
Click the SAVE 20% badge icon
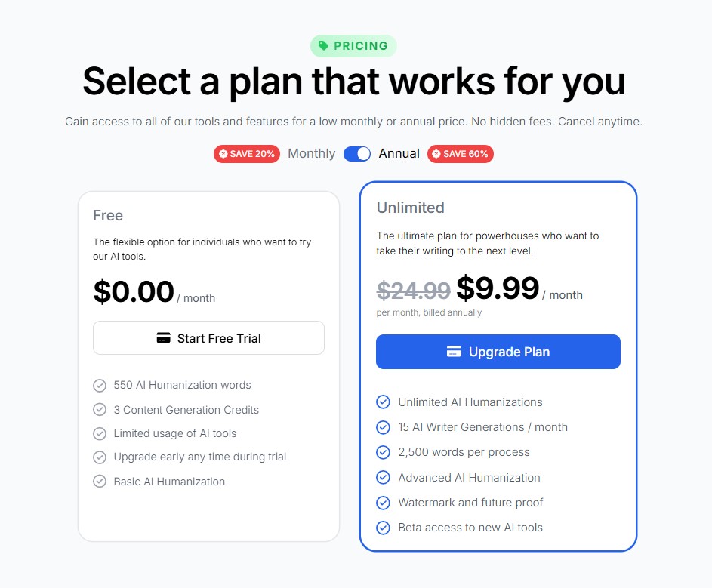pyautogui.click(x=223, y=154)
